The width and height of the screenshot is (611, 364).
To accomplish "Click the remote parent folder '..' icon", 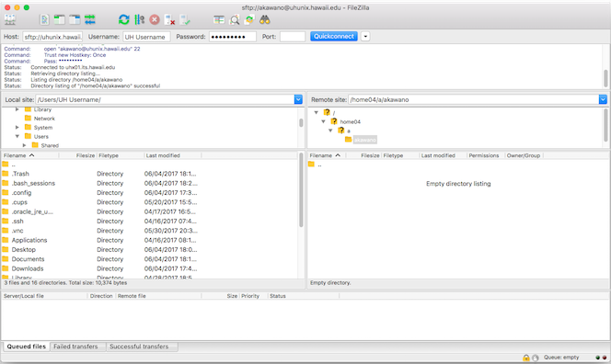I will (311, 165).
